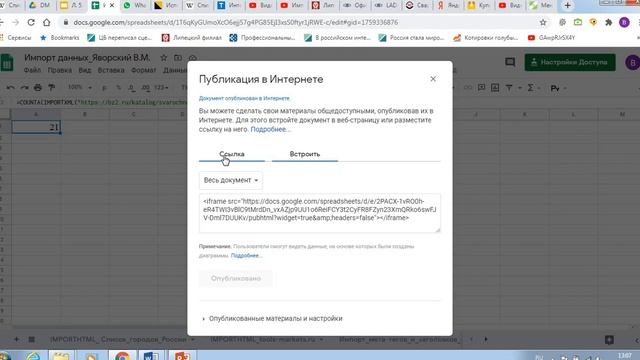Open Internet Explorer from the taskbar
Viewport: 640px width, 360px height.
pyautogui.click(x=33, y=356)
